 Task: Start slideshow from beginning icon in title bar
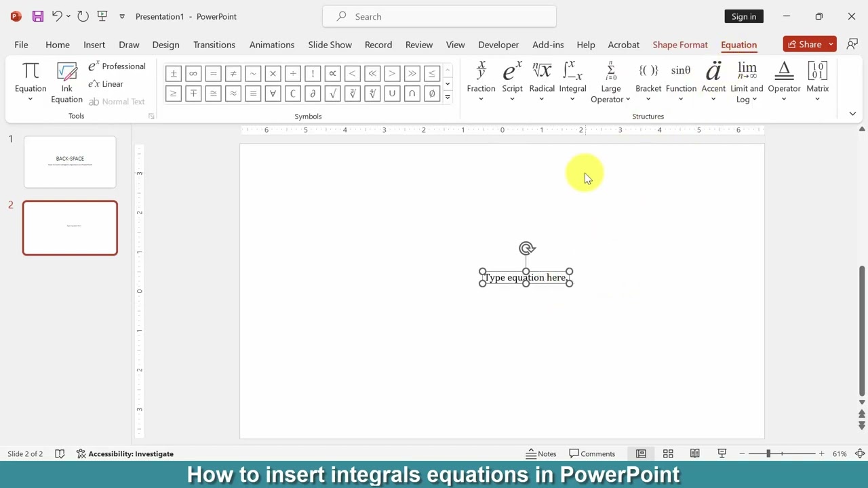(102, 16)
